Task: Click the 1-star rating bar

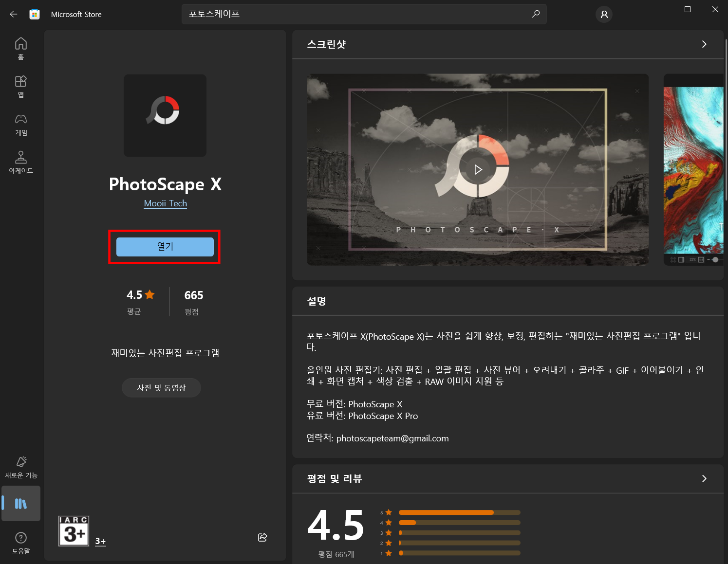Action: [459, 553]
